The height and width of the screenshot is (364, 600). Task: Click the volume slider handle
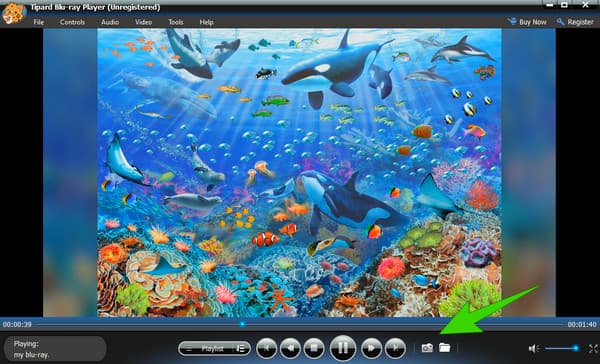coord(576,348)
